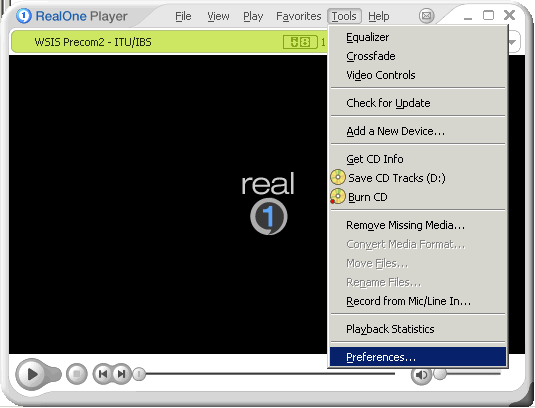The width and height of the screenshot is (535, 408).
Task: Open Preferences... from Tools menu
Action: tap(418, 357)
